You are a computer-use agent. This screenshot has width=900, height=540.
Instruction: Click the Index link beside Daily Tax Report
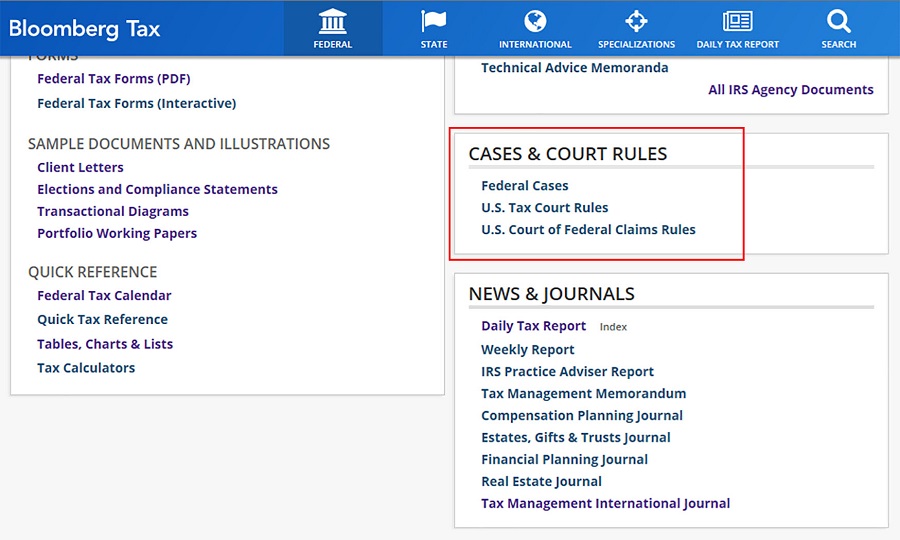point(613,327)
